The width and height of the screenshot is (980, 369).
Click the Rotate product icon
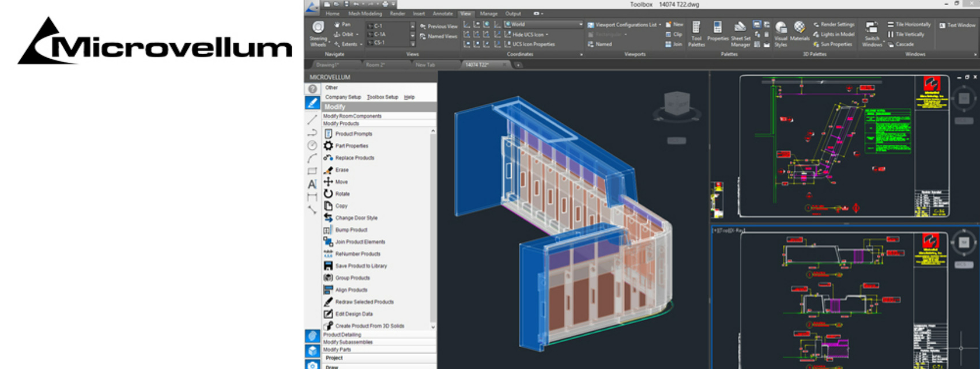(x=328, y=194)
